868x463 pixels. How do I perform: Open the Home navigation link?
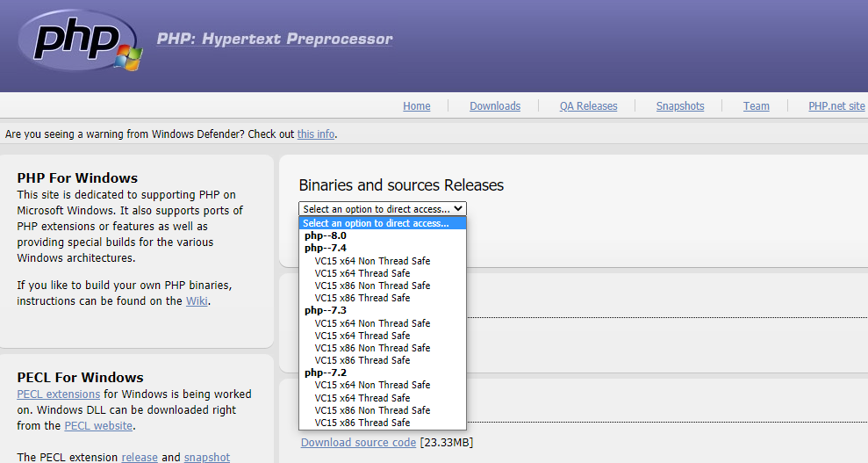(416, 105)
